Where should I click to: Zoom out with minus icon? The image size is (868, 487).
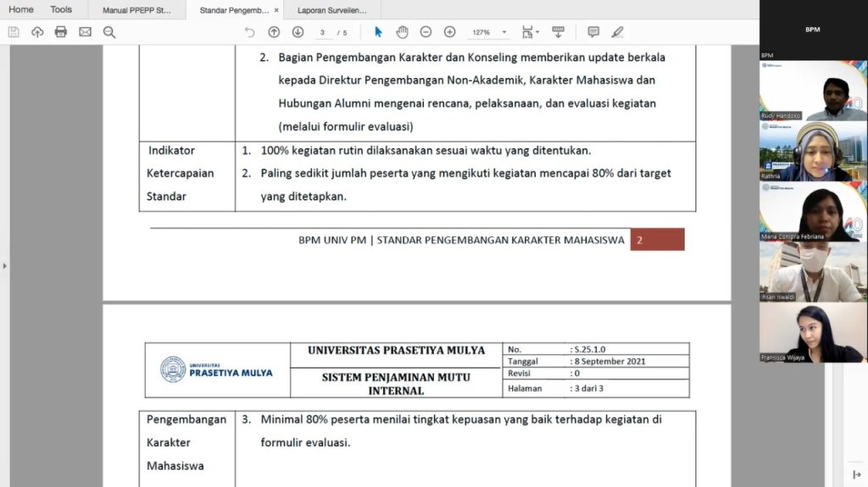pyautogui.click(x=426, y=32)
